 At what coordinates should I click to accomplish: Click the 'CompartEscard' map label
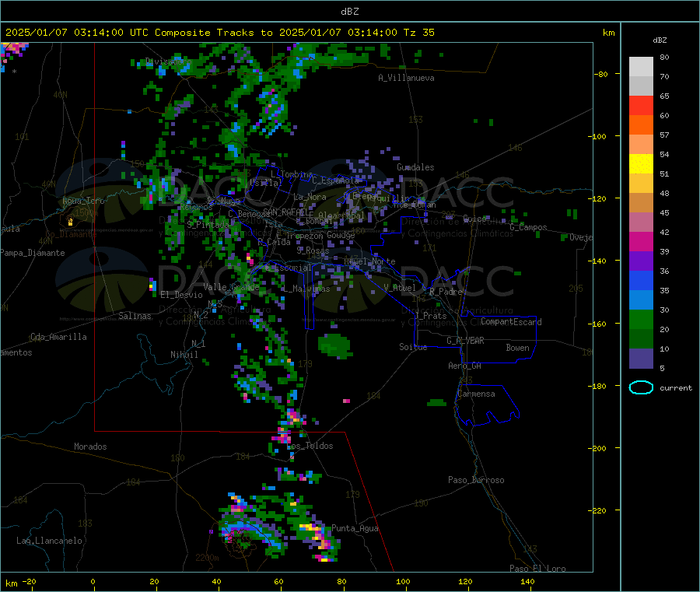pos(511,322)
